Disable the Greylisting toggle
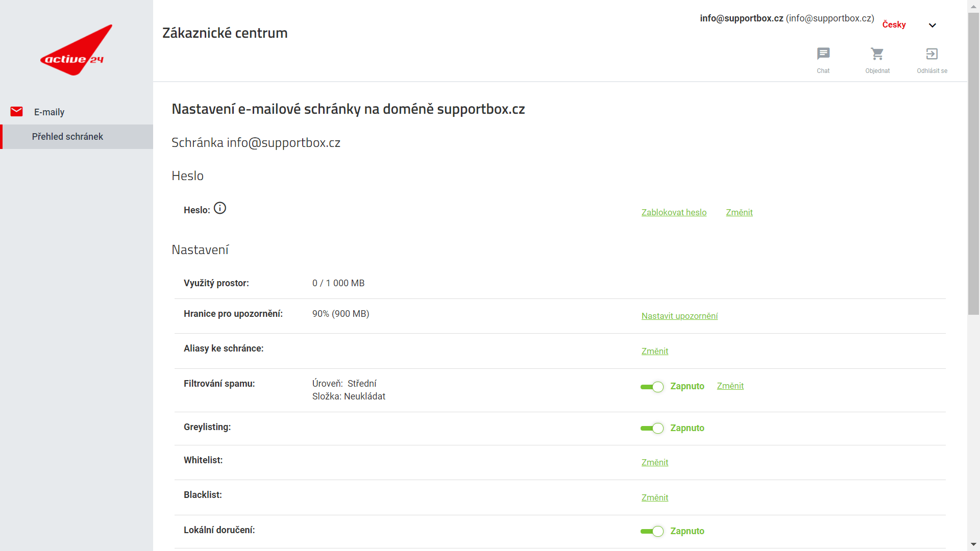Image resolution: width=980 pixels, height=551 pixels. [x=652, y=429]
